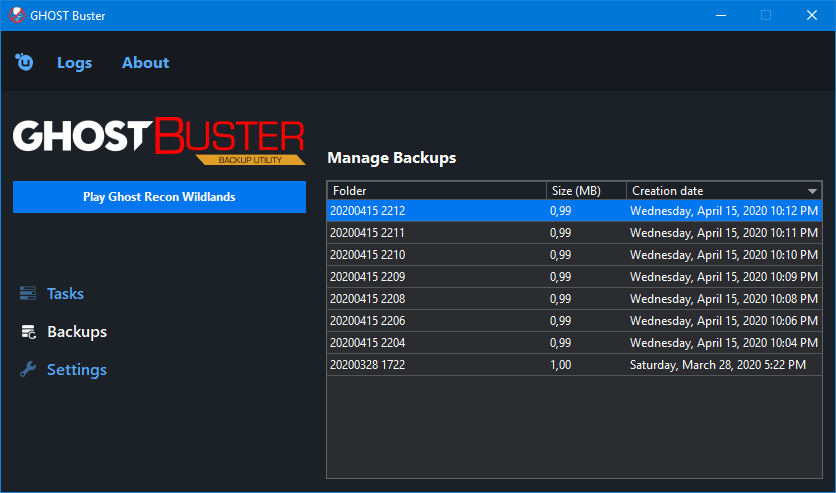This screenshot has width=836, height=493.
Task: Click date Saturday, March 28, 2020 5:22 PM
Action: click(x=718, y=365)
